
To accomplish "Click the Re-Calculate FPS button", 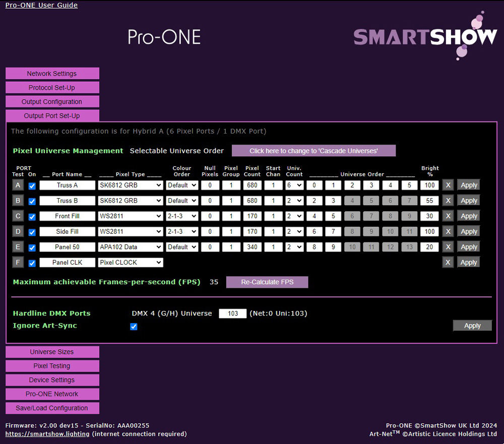I will pos(267,282).
